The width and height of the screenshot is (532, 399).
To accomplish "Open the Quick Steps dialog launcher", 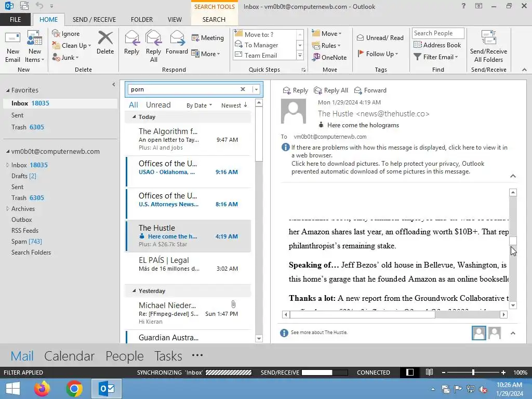I will (x=303, y=70).
